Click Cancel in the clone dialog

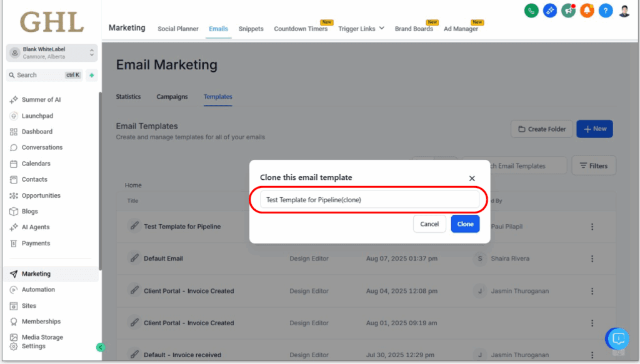[429, 224]
